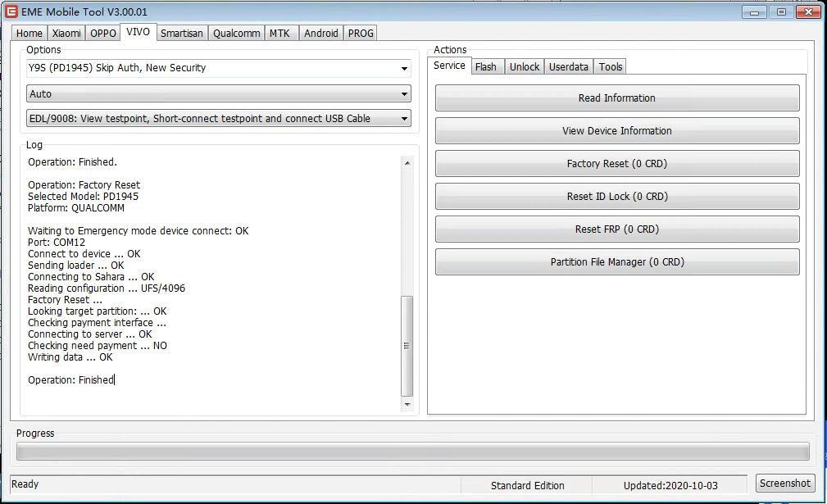Open the Android tab

[x=320, y=34]
